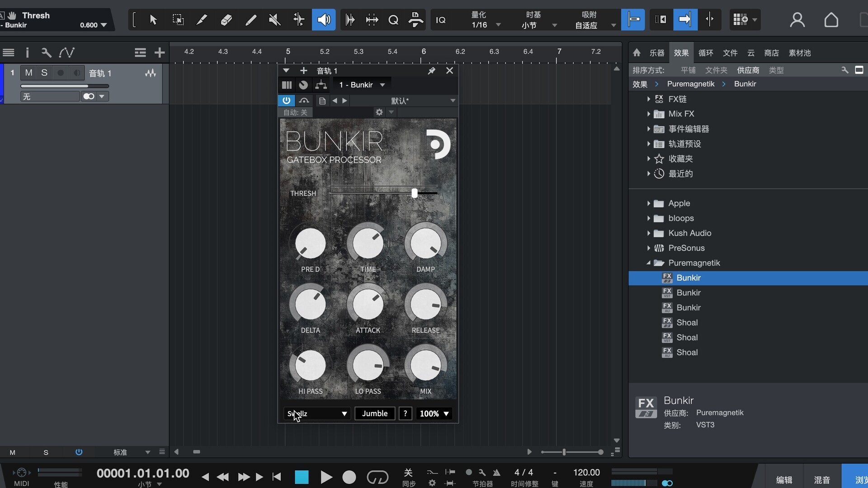Open the track inspector i icon
Viewport: 868px width, 488px height.
[27, 53]
